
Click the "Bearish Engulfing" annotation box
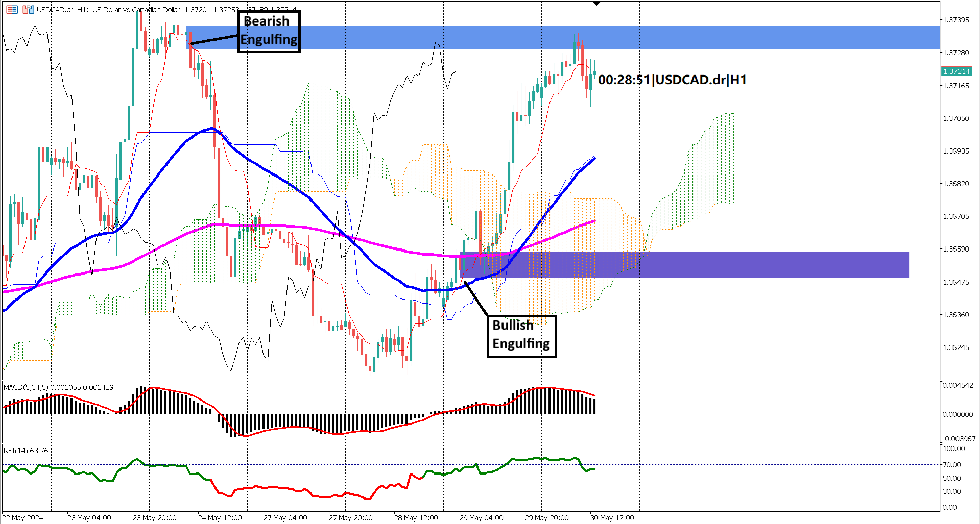click(x=269, y=32)
